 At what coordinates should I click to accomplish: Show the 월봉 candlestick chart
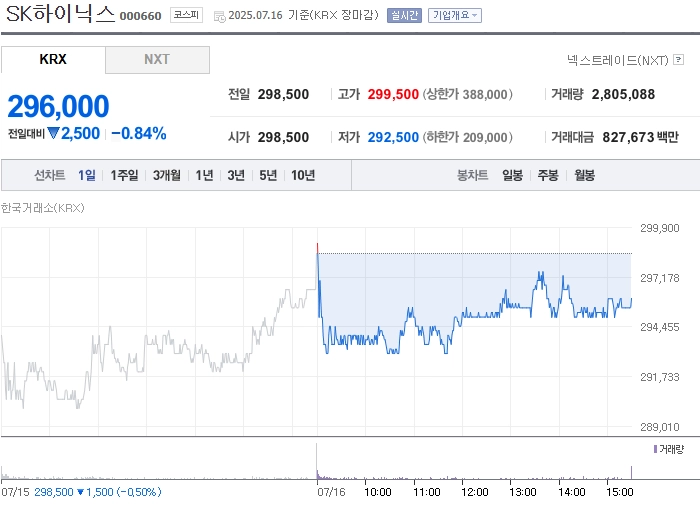[x=584, y=175]
